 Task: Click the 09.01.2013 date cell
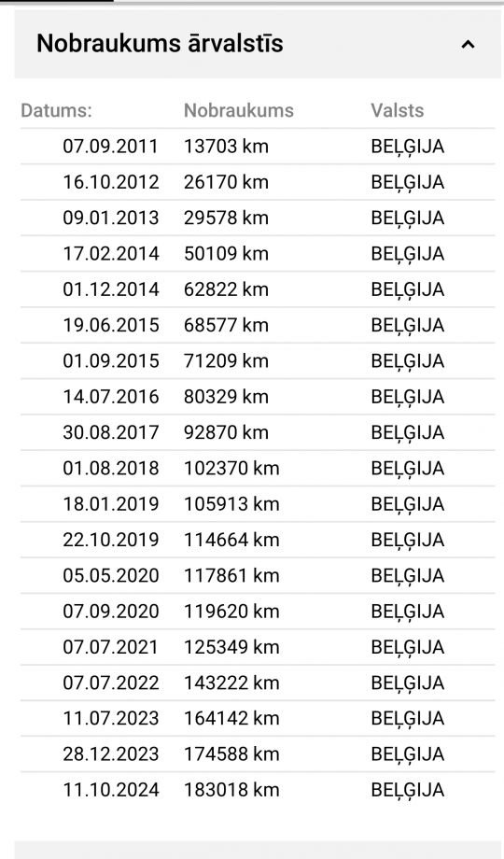coord(111,218)
